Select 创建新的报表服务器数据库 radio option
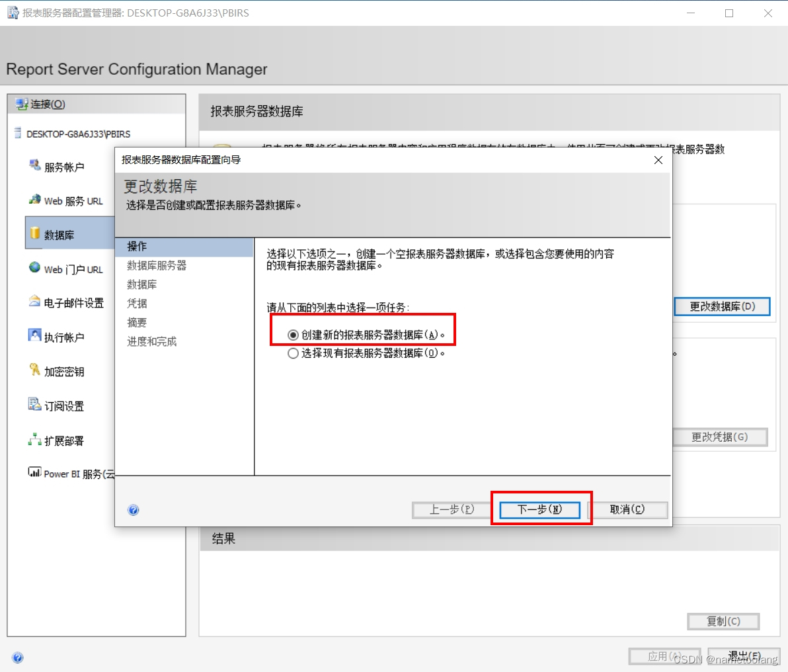This screenshot has height=672, width=788. [292, 336]
